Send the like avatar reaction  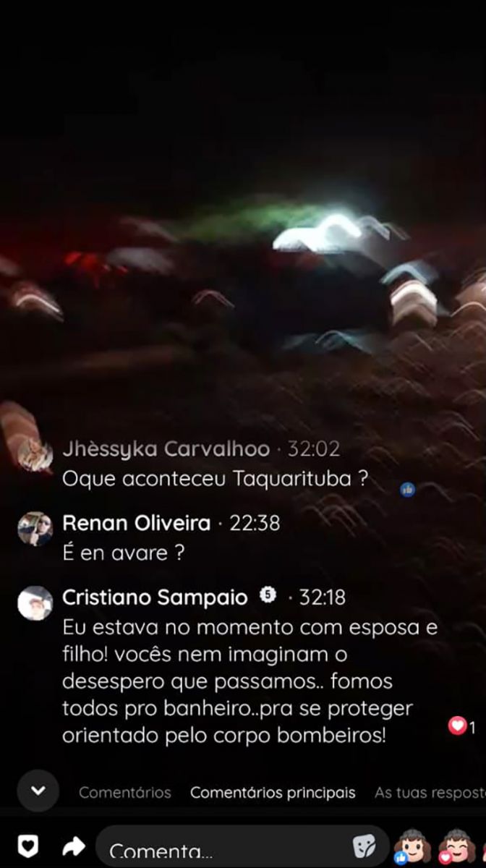(x=412, y=846)
